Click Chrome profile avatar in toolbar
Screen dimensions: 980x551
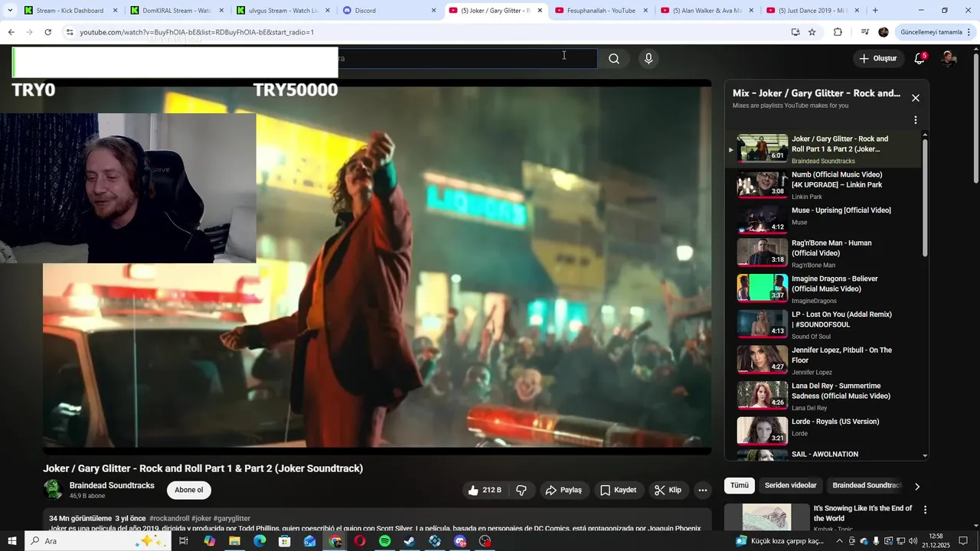(x=884, y=32)
